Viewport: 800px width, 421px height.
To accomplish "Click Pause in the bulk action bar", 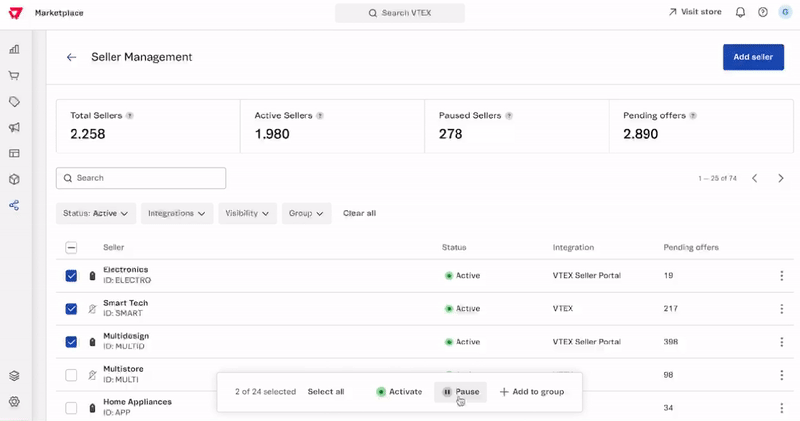I will pyautogui.click(x=460, y=392).
